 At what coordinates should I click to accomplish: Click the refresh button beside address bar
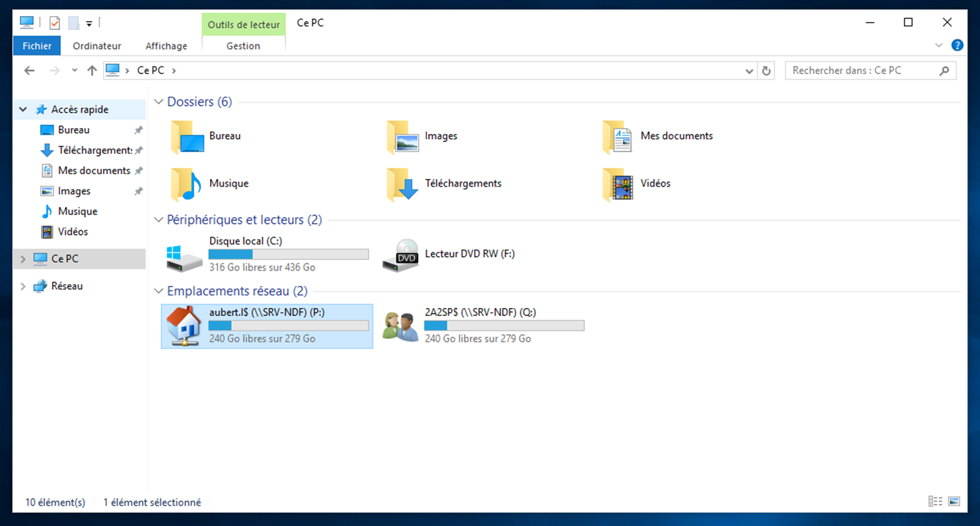pyautogui.click(x=766, y=71)
